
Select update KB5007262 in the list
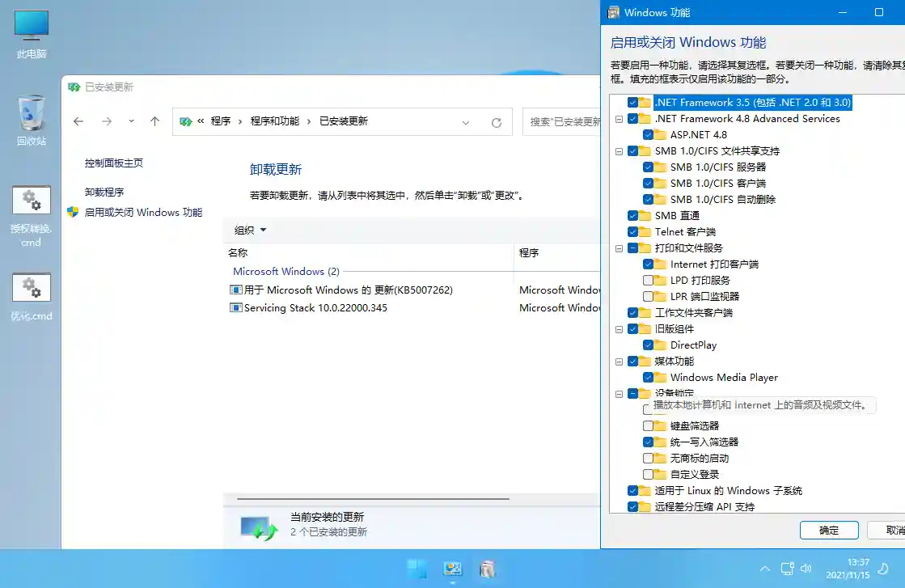point(340,290)
